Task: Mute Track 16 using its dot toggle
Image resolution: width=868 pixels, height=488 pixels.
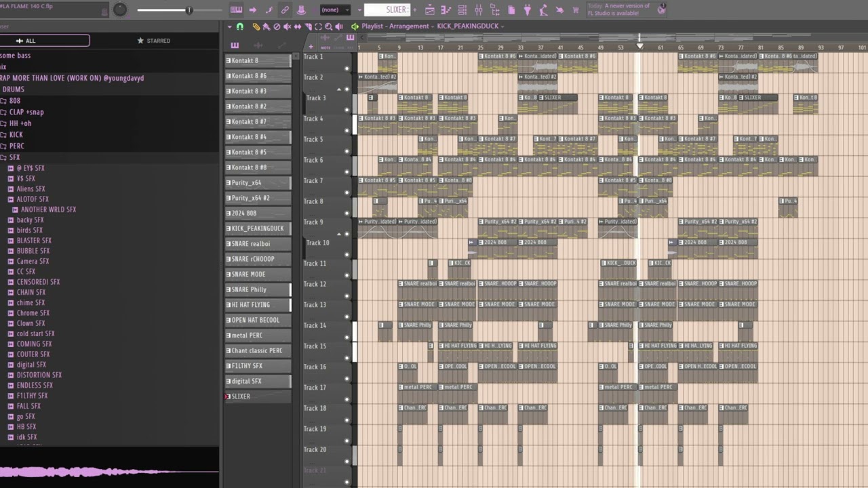Action: (347, 379)
